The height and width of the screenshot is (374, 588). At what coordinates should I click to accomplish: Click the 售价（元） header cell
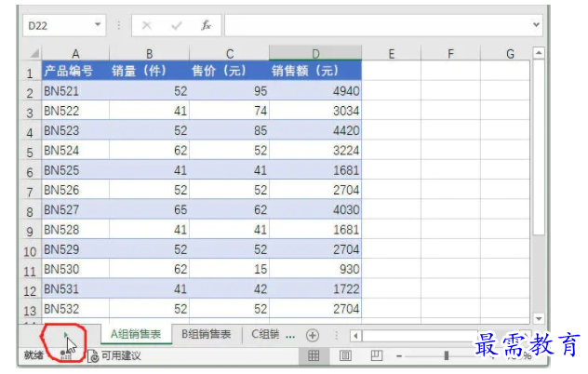[230, 71]
